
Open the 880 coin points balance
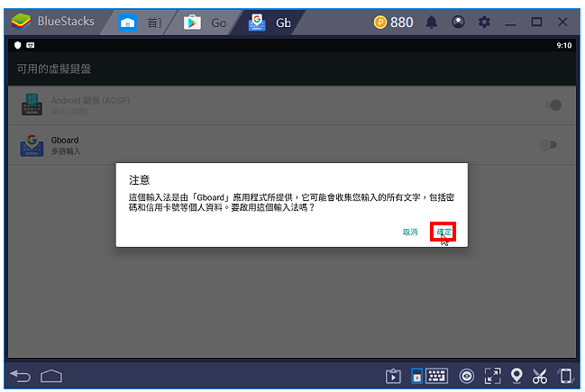coord(394,23)
